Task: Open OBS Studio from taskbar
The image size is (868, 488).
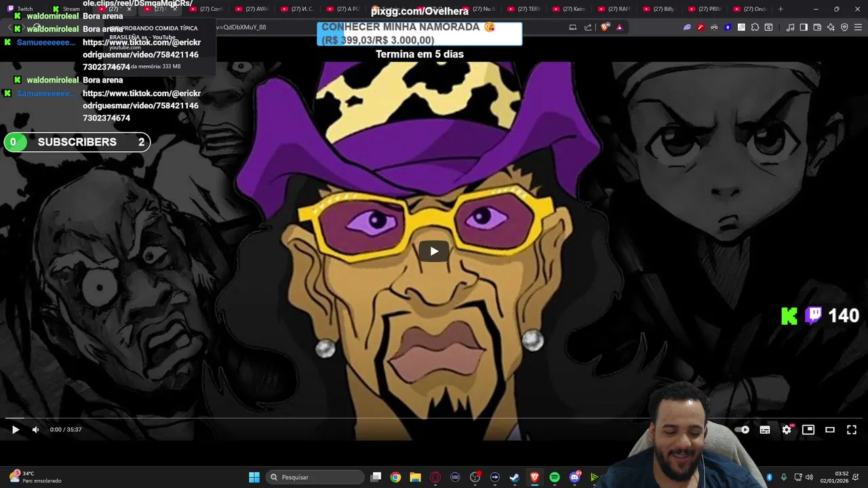Action: [x=475, y=477]
